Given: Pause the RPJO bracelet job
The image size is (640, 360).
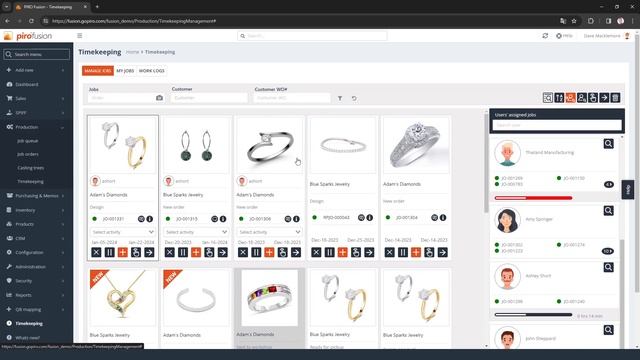Looking at the screenshot, I should (329, 252).
